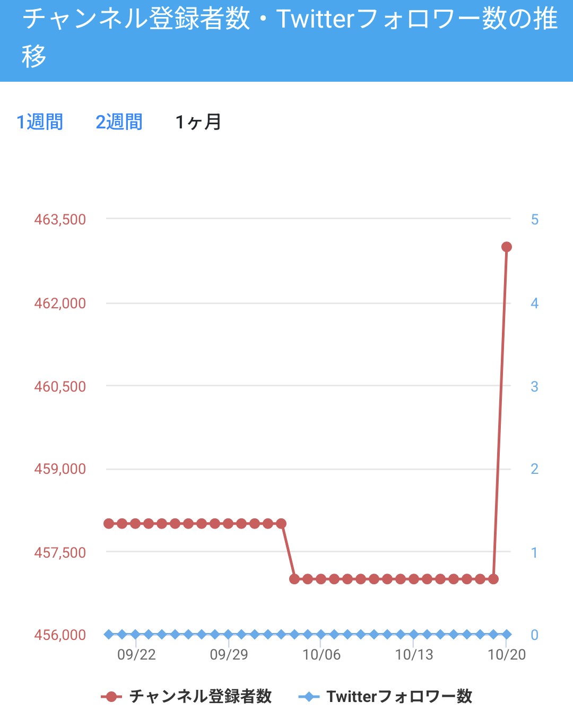
Task: Click the 10/13 date axis label
Action: (x=414, y=655)
